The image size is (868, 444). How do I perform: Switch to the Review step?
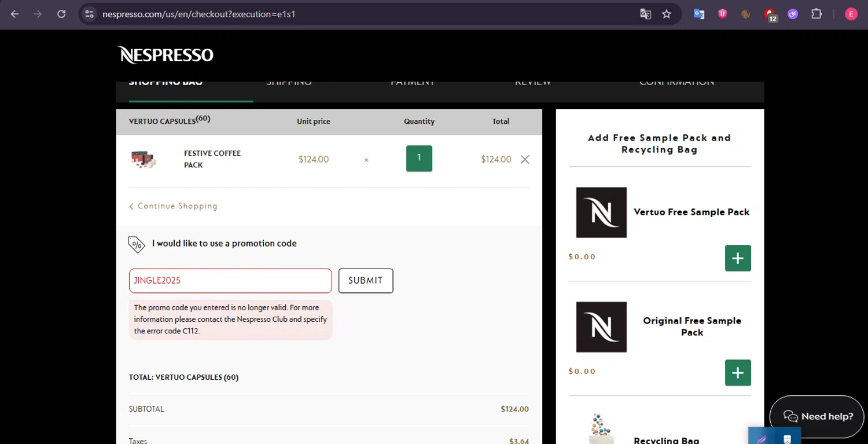(533, 83)
